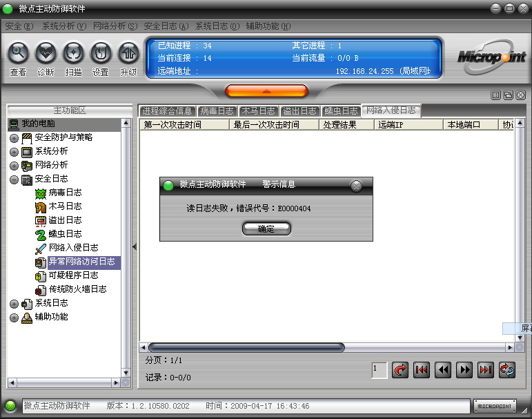Collapse the 安全日志 tree node

coord(14,179)
